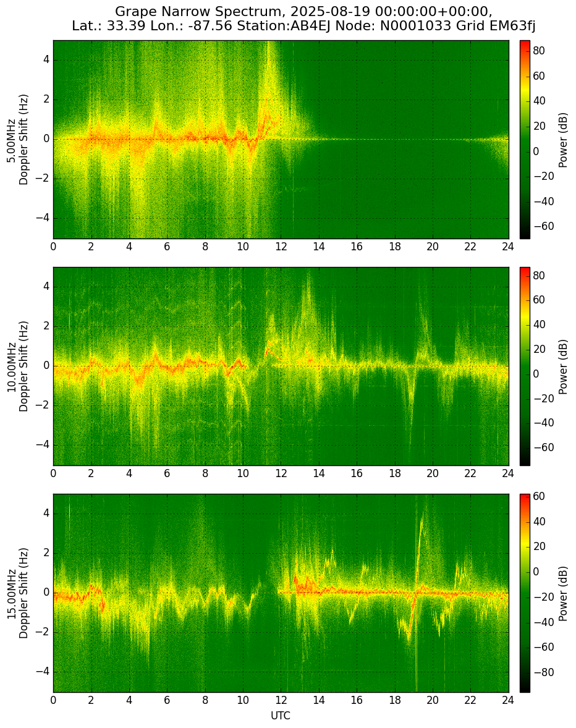Click the Grape Narrow Spectrum title text
Screen dimensions: 576x728
click(303, 12)
